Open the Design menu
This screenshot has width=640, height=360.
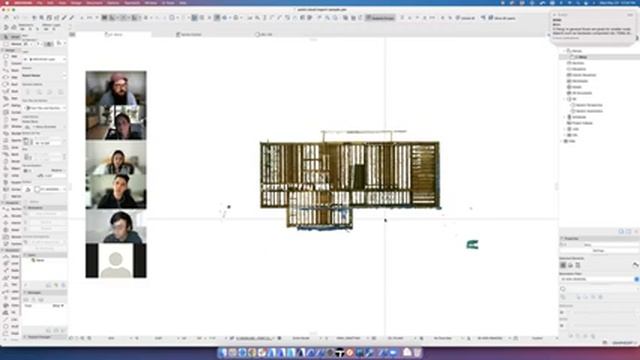(76, 2)
